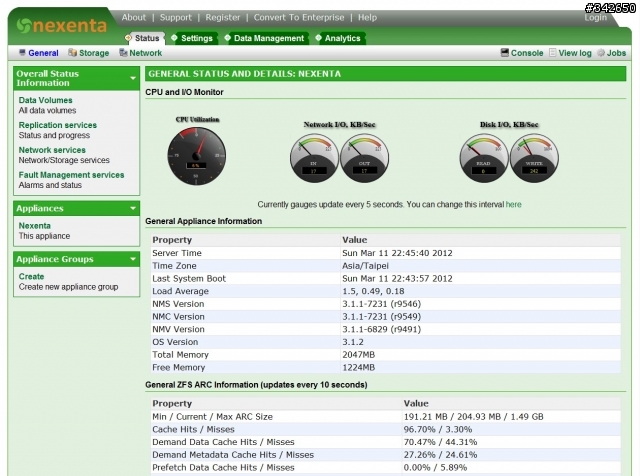The width and height of the screenshot is (640, 476).
Task: Open the View log link
Action: tap(575, 53)
